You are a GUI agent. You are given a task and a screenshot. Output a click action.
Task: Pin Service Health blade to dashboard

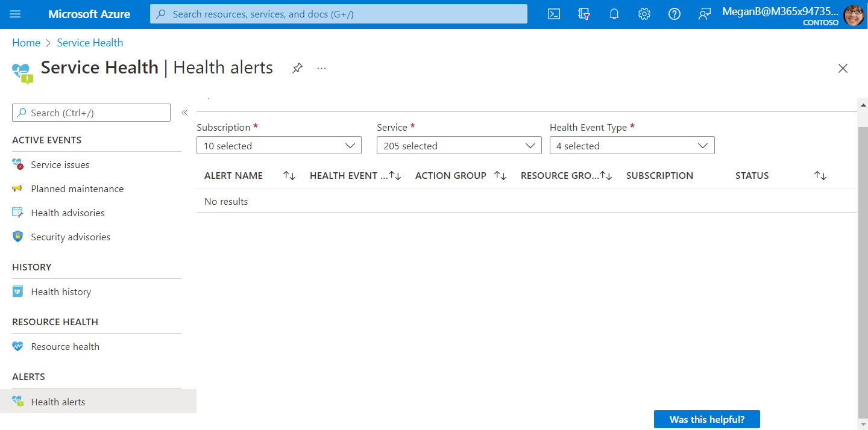point(297,68)
